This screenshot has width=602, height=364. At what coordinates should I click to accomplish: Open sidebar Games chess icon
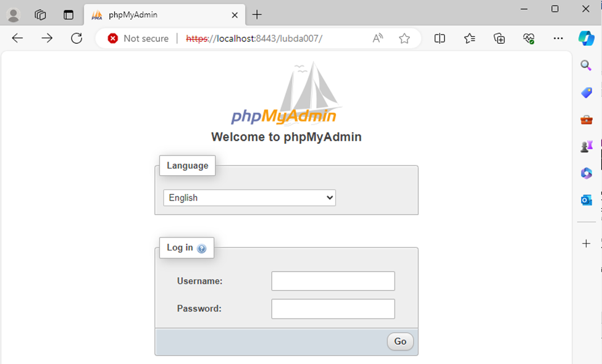(587, 146)
